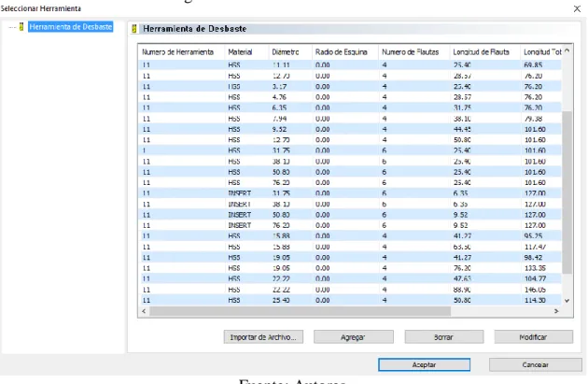
Task: Sort by the Material column header
Action: point(240,52)
